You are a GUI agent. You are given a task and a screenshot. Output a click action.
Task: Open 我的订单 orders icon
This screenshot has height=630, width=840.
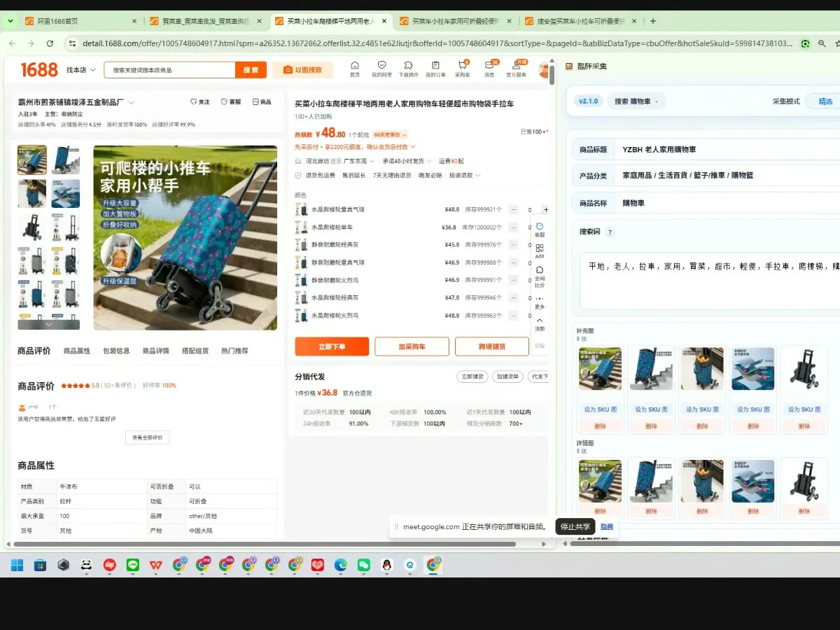(435, 69)
